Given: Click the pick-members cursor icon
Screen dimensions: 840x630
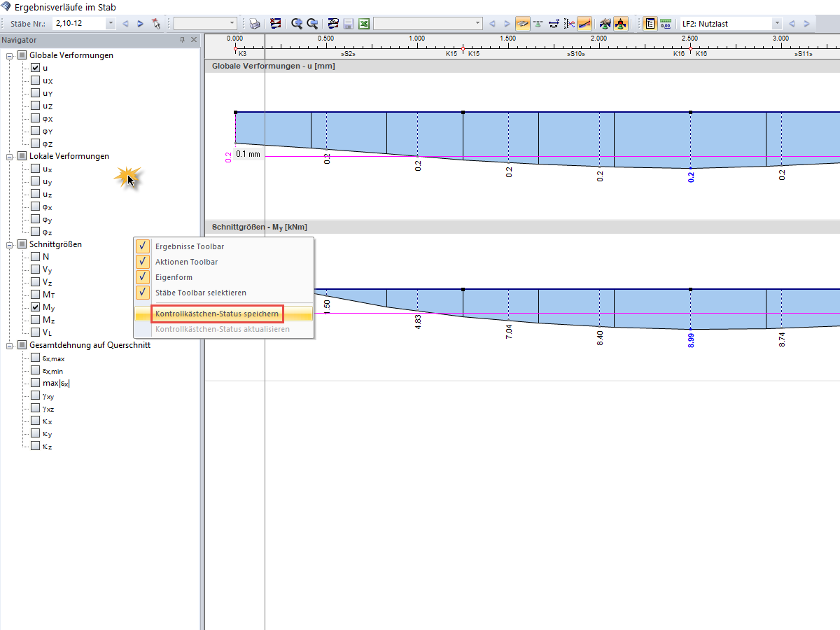Looking at the screenshot, I should 156,24.
